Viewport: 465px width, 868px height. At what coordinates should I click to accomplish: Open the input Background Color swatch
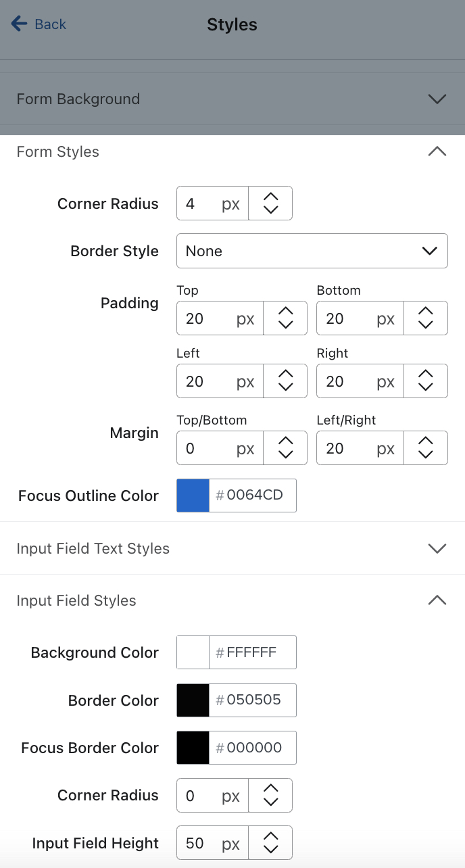(x=192, y=652)
